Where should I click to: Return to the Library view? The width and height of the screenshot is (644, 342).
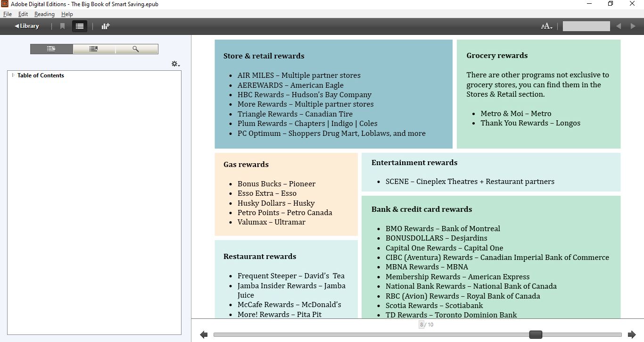point(27,26)
